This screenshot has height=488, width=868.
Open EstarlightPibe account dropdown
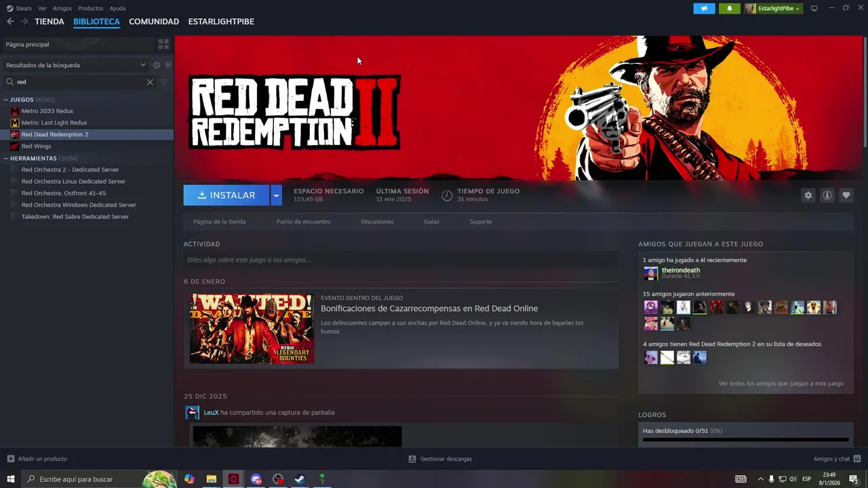point(773,8)
